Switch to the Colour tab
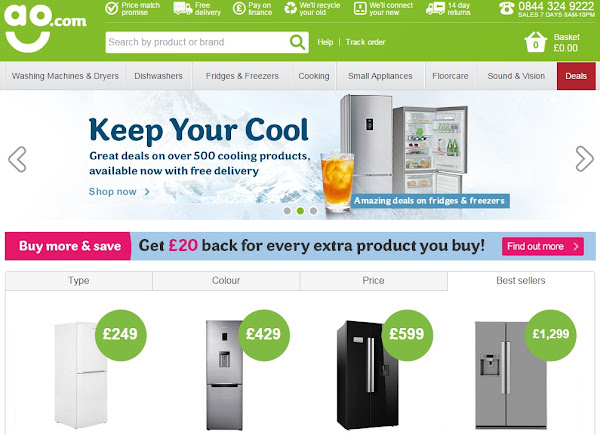The width and height of the screenshot is (600, 435). click(226, 281)
